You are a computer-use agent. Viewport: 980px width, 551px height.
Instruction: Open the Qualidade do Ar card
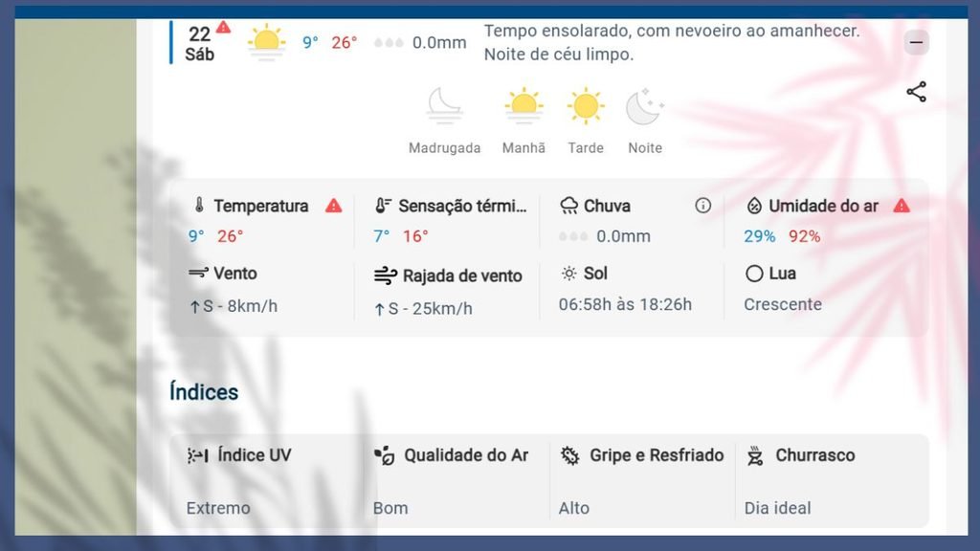[456, 481]
